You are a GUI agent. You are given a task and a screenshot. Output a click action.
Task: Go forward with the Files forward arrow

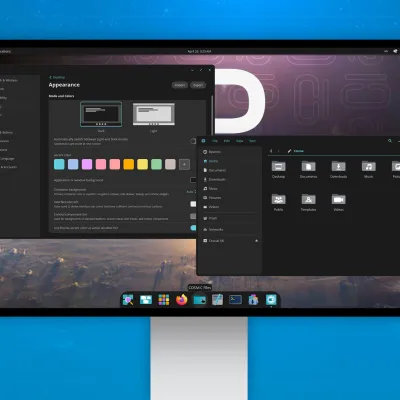[279, 151]
